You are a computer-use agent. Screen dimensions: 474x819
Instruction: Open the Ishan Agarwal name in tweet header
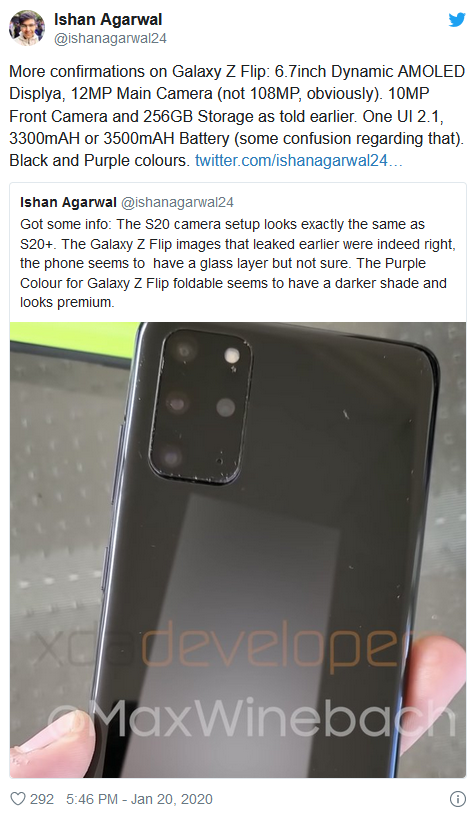108,19
